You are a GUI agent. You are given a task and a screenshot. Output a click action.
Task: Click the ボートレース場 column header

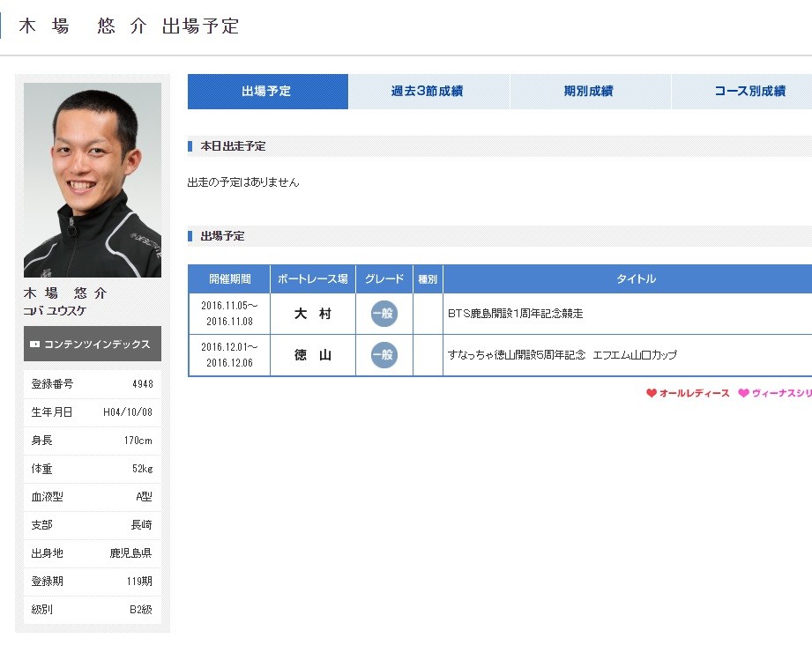313,279
